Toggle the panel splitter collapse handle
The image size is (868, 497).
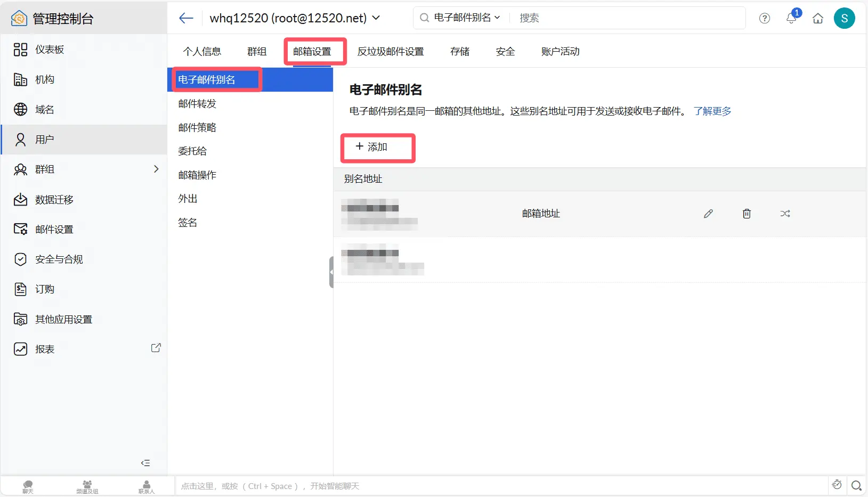click(331, 272)
